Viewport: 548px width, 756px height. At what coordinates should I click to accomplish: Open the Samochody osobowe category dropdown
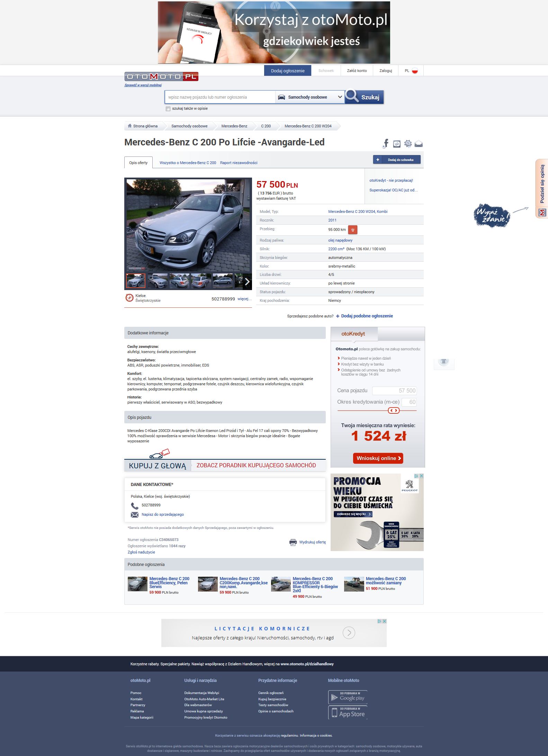(310, 97)
